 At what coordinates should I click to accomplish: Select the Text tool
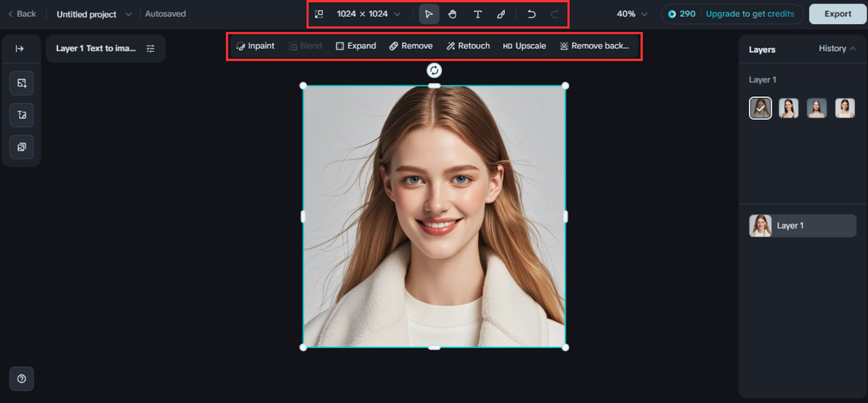(x=477, y=14)
